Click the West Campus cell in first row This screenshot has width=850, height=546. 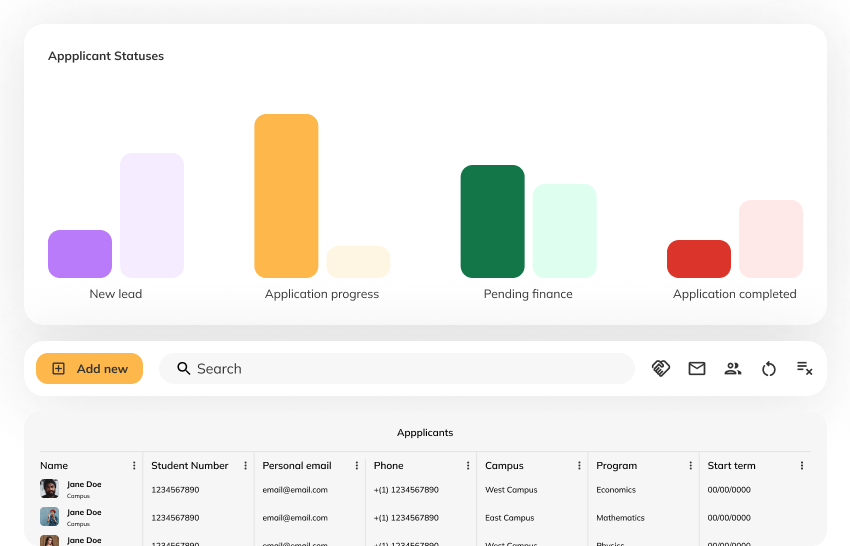click(511, 490)
